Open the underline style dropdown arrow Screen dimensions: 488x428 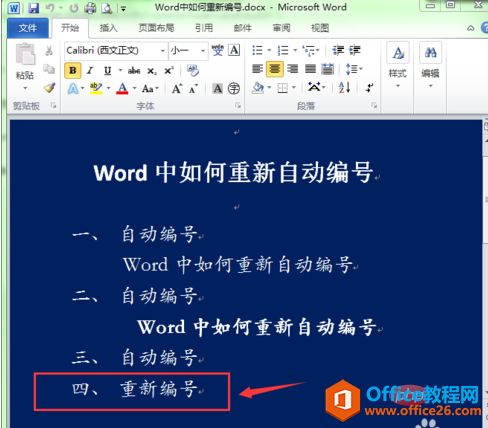click(120, 70)
